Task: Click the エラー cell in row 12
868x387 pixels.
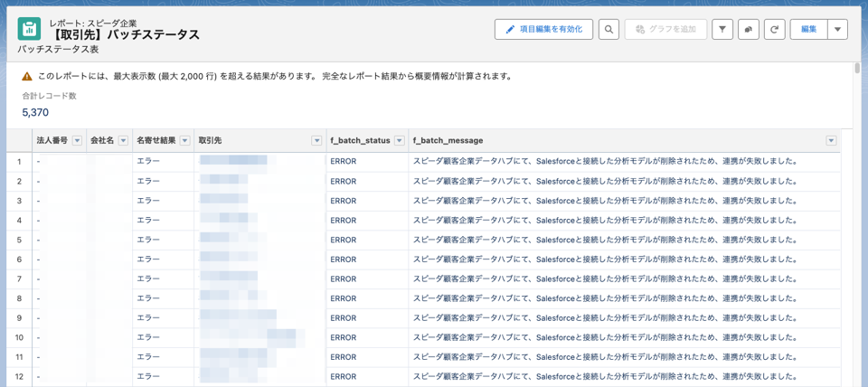Action: [163, 376]
